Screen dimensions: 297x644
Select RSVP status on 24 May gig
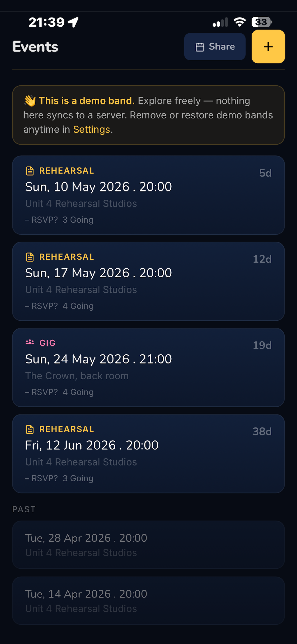coord(41,392)
